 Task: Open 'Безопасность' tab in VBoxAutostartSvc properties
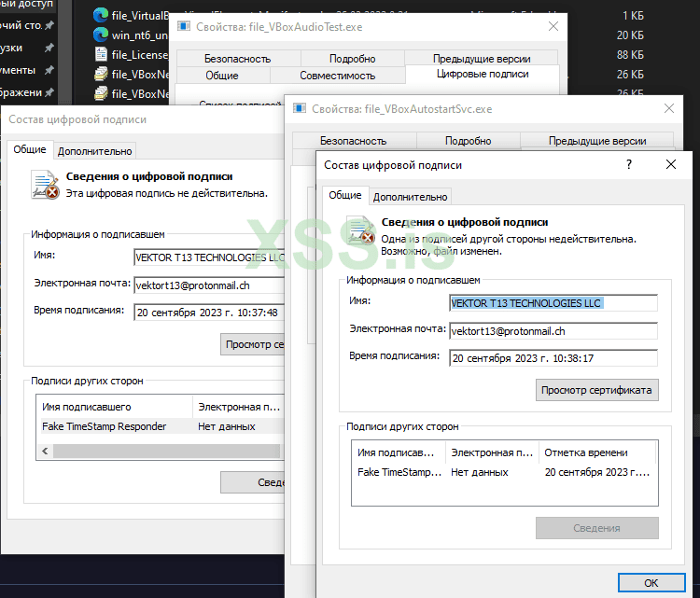(x=353, y=141)
